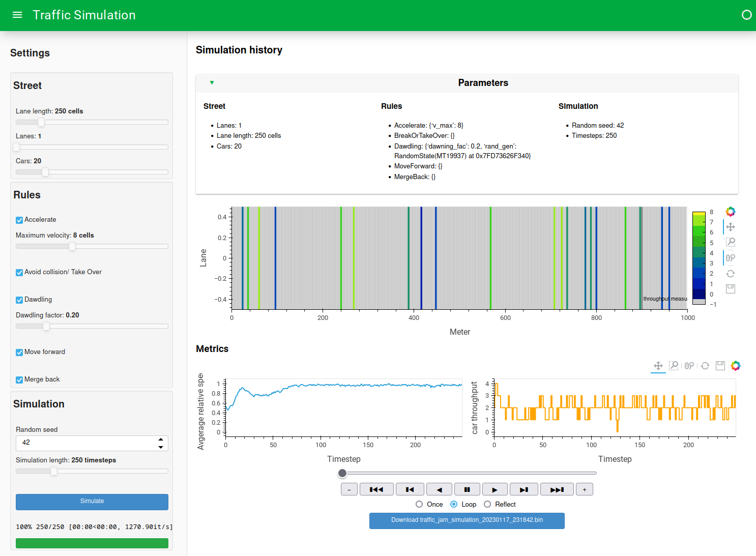Select the Once playback mode

tap(419, 504)
